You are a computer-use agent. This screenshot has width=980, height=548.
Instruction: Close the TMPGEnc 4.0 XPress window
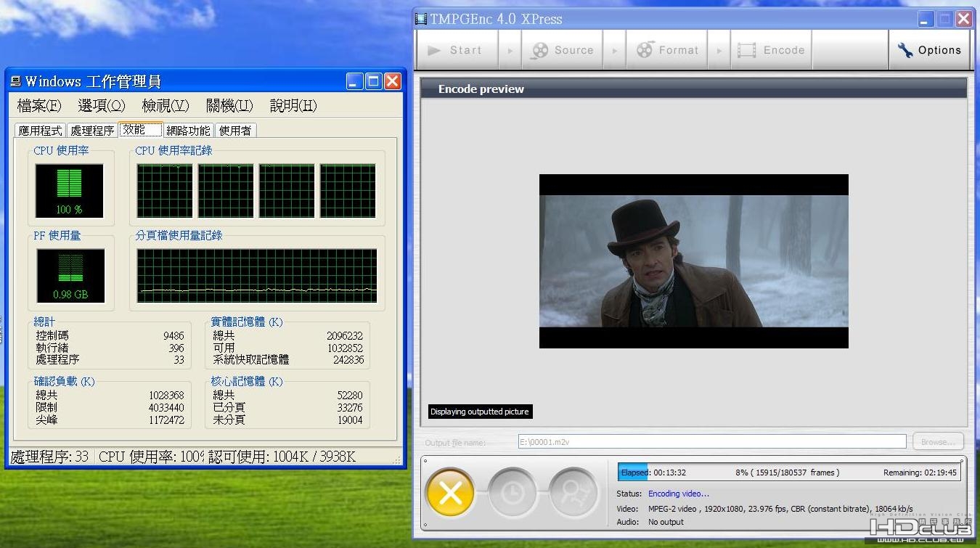click(x=964, y=19)
